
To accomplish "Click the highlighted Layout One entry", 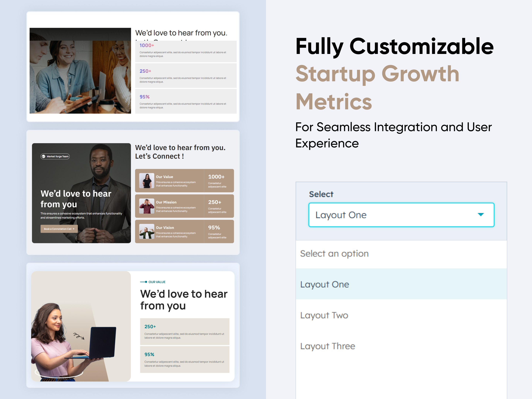I will point(325,284).
